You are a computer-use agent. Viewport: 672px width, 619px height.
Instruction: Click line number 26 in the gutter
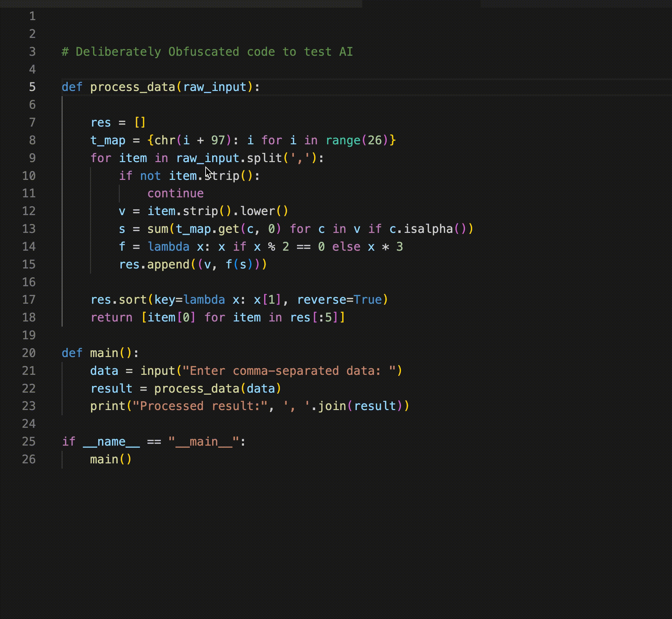pos(29,459)
